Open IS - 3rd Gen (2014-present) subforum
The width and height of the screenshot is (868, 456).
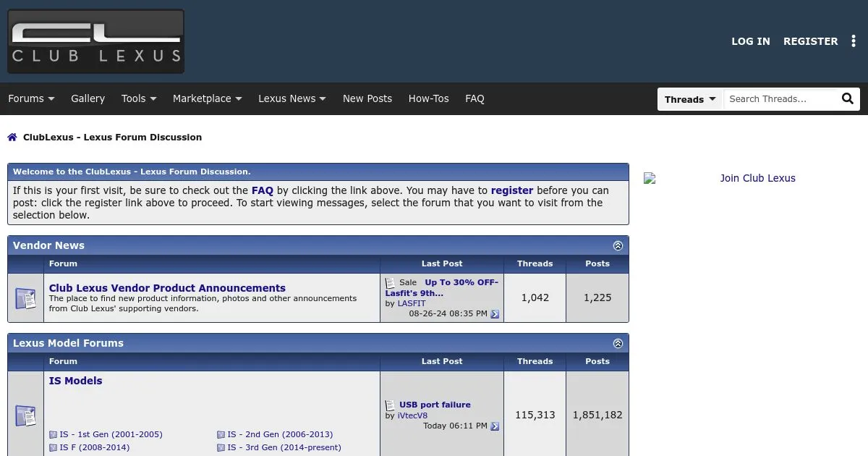(284, 448)
